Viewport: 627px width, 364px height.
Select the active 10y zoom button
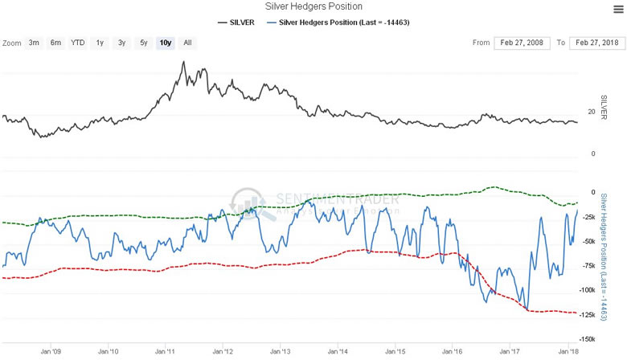pos(166,43)
